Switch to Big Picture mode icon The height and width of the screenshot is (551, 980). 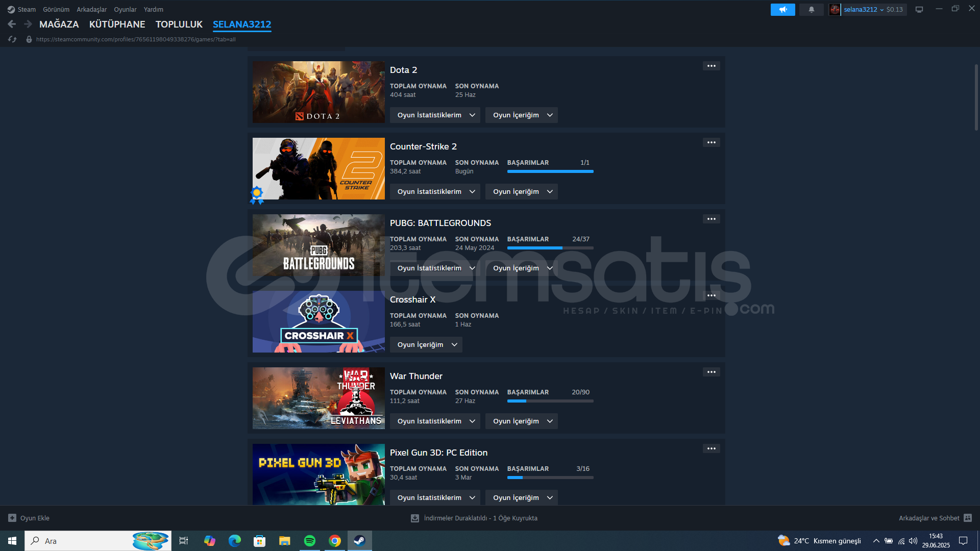coord(919,10)
